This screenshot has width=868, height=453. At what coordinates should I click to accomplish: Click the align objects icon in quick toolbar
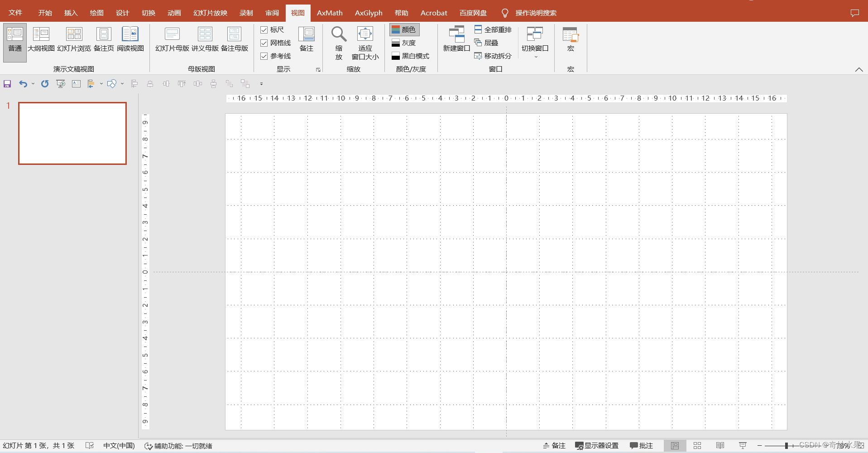tap(91, 84)
